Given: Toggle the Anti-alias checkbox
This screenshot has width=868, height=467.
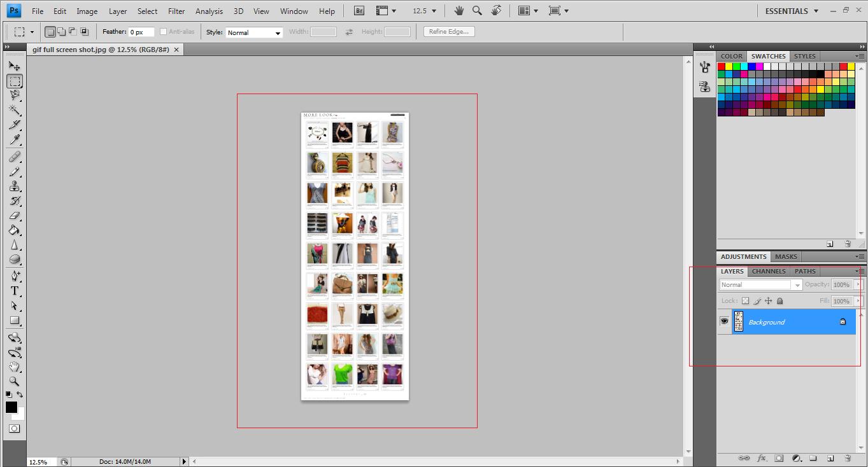Looking at the screenshot, I should click(164, 32).
